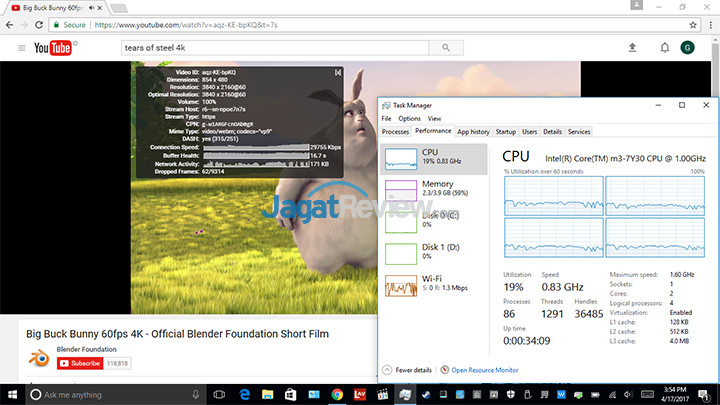Go back in Chrome browser
This screenshot has height=405, width=720.
point(10,25)
